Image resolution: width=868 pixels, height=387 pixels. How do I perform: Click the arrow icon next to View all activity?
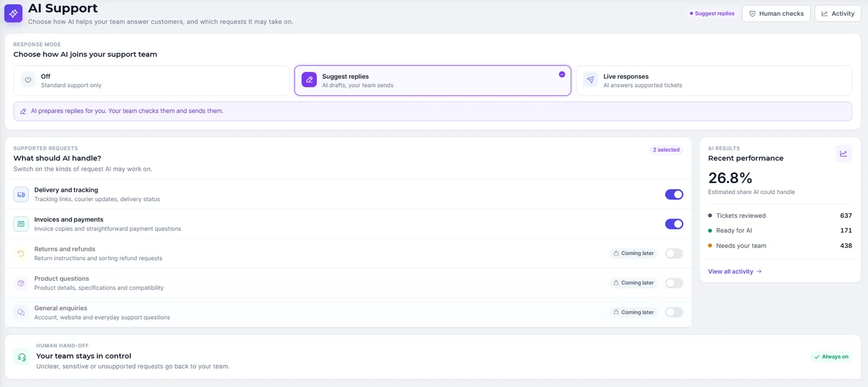759,272
